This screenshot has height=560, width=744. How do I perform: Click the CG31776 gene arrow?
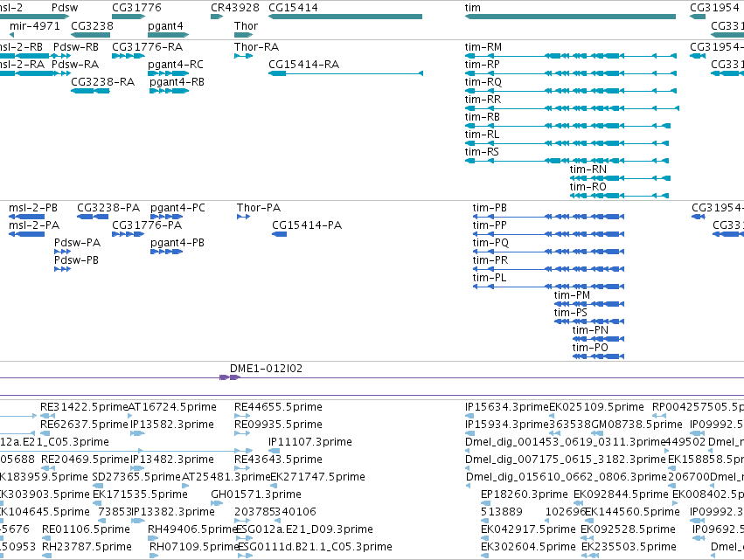(129, 17)
